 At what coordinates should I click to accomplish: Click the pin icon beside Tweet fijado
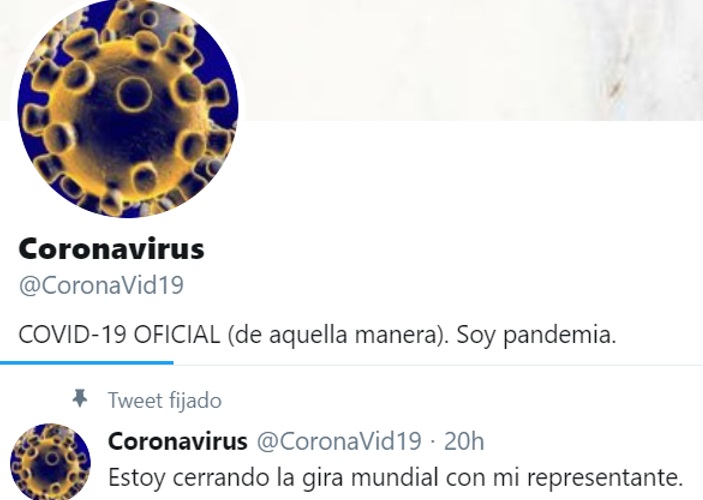coord(80,398)
